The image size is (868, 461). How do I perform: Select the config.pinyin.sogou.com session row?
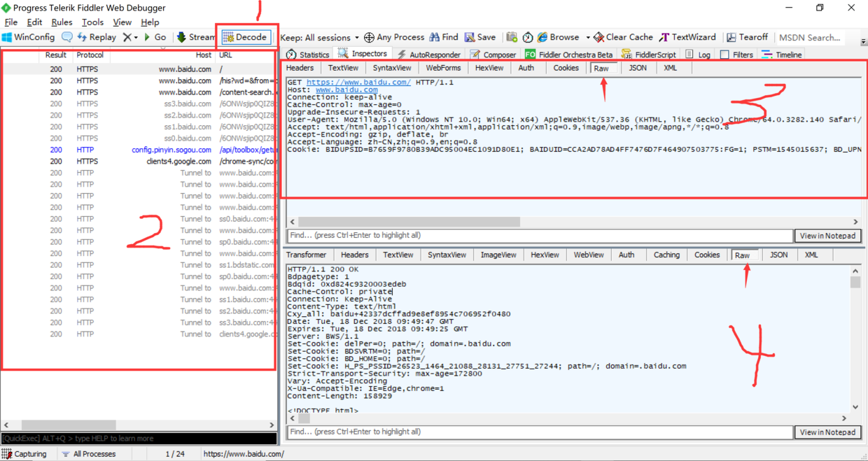coord(139,150)
